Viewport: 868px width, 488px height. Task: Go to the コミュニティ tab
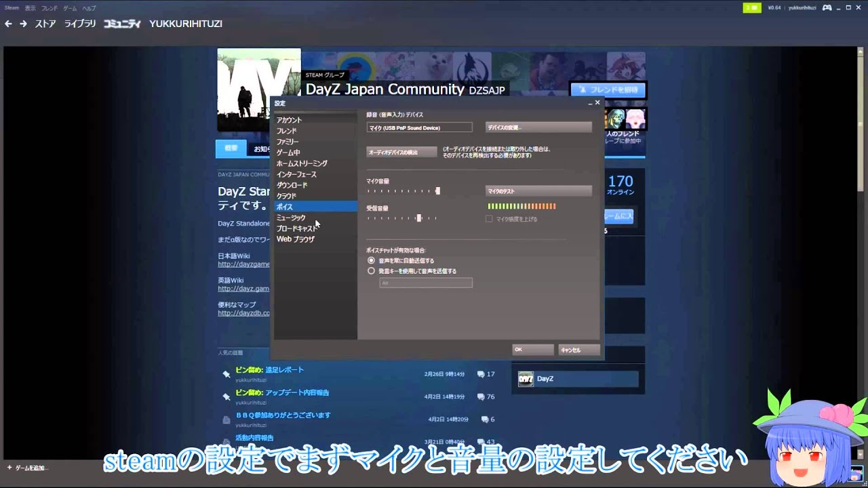pyautogui.click(x=122, y=24)
